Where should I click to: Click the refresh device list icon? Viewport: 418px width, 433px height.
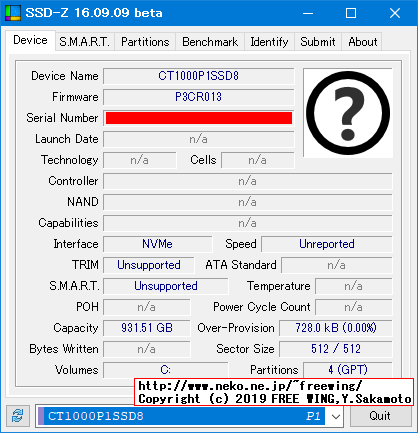18,416
